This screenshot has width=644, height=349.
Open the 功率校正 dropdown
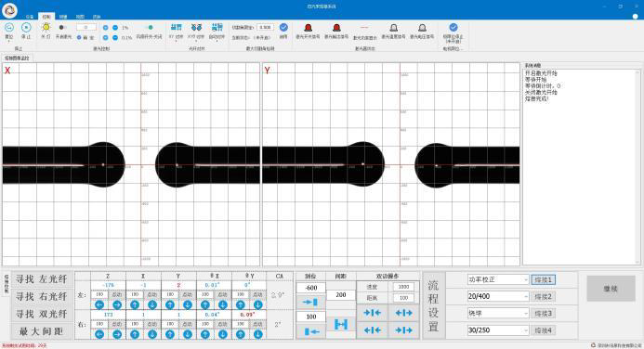[x=498, y=279]
